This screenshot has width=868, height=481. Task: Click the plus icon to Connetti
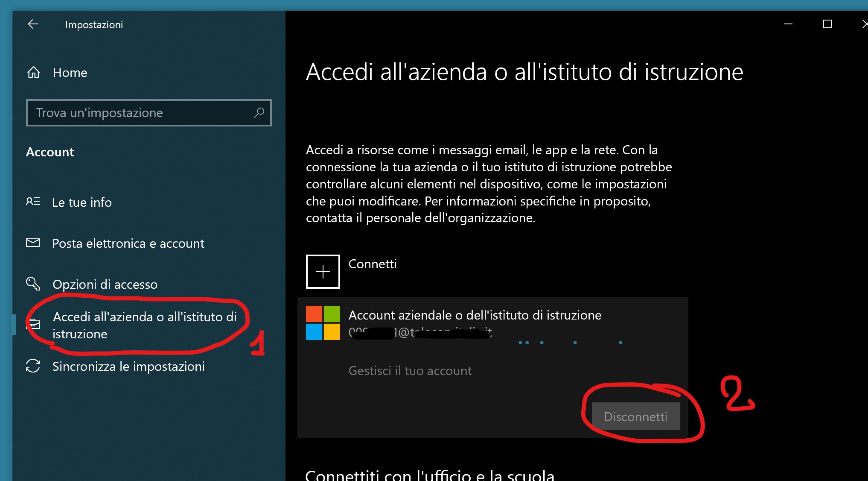coord(323,272)
